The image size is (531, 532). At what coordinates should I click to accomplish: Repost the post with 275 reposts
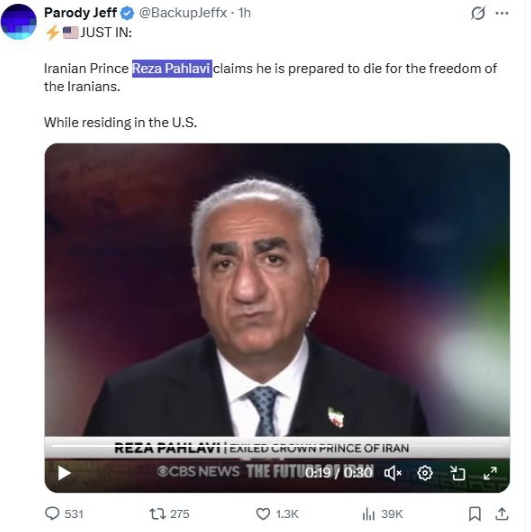169,514
